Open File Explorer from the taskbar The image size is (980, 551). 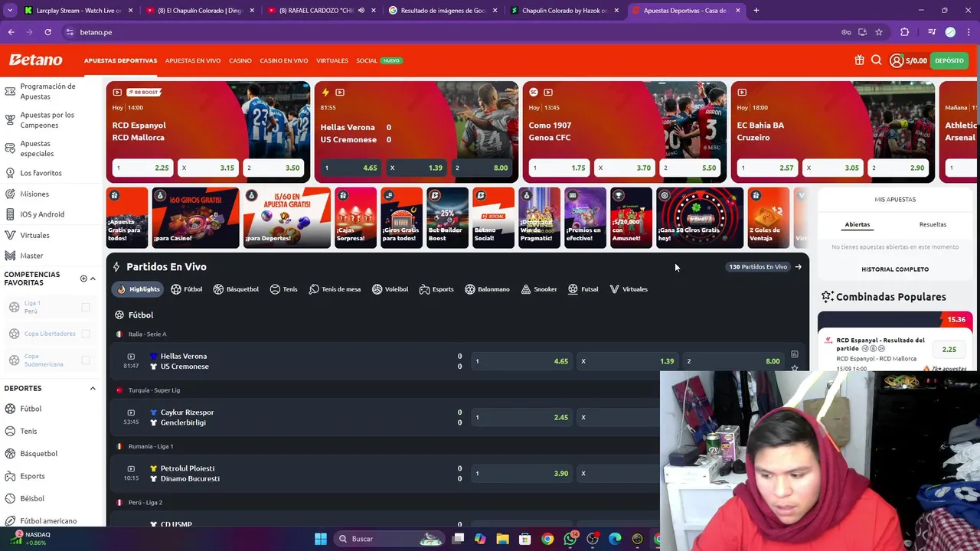click(x=502, y=539)
